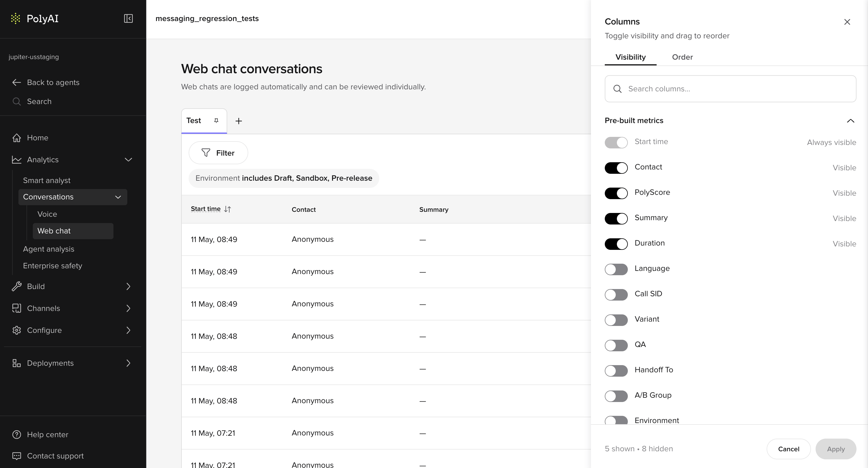Hide the PolyScore column
Screen dimensions: 868x468
coord(616,193)
